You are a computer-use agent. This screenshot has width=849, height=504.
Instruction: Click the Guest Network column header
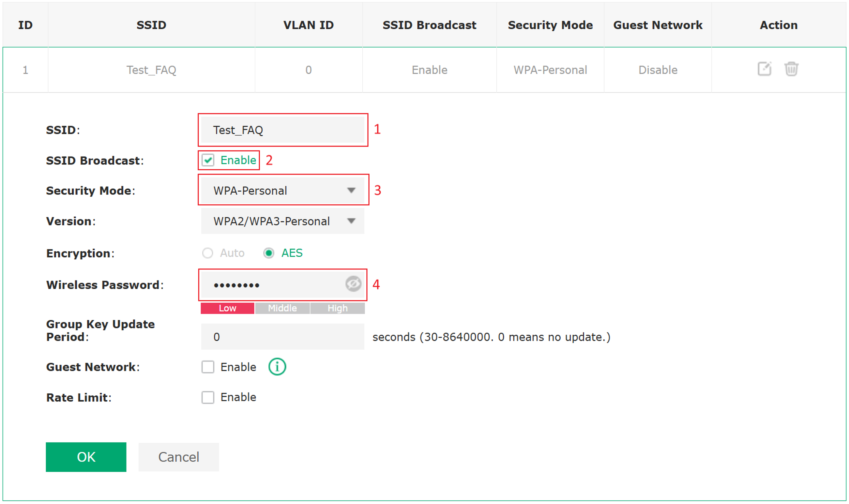tap(658, 25)
